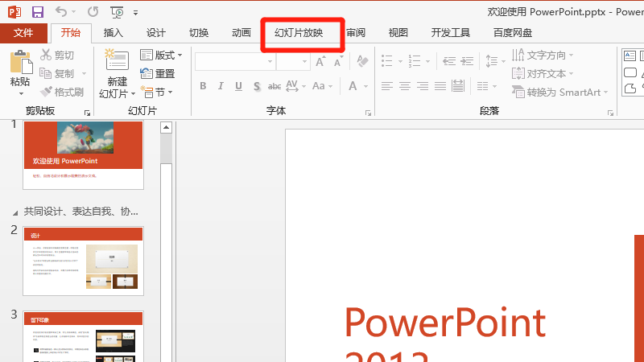644x362 pixels.
Task: Toggle Italic formatting
Action: (x=222, y=86)
